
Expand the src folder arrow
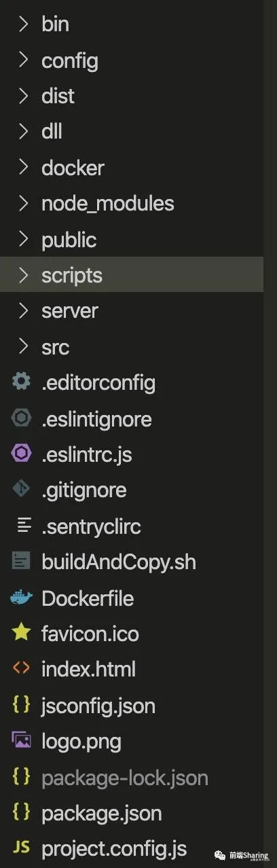(24, 347)
